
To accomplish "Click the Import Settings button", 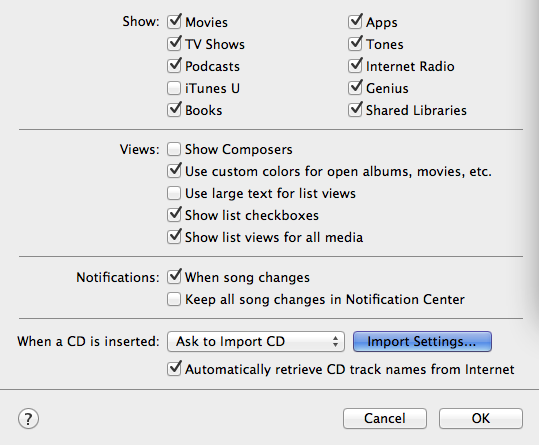I will click(422, 342).
